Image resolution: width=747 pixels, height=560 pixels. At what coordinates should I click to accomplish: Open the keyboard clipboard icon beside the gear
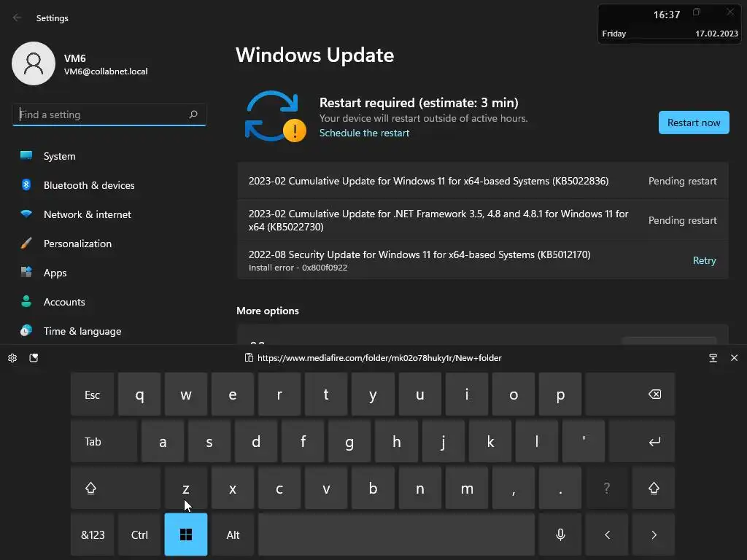34,358
